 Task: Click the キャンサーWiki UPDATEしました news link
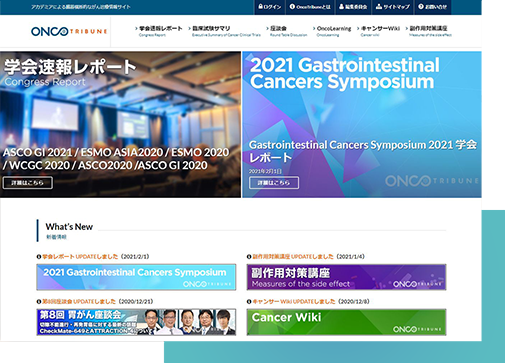294,301
